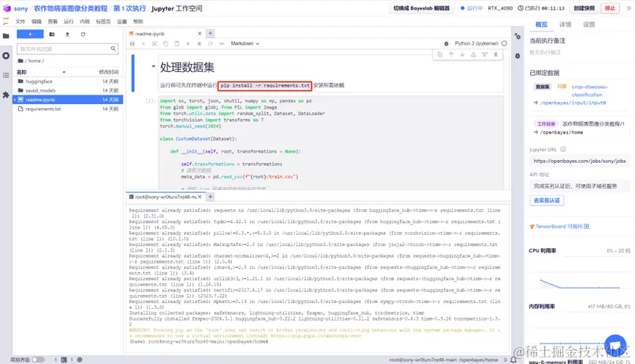This screenshot has height=364, width=635.
Task: Open the table of contents sidebar icon
Action: click(x=6, y=76)
